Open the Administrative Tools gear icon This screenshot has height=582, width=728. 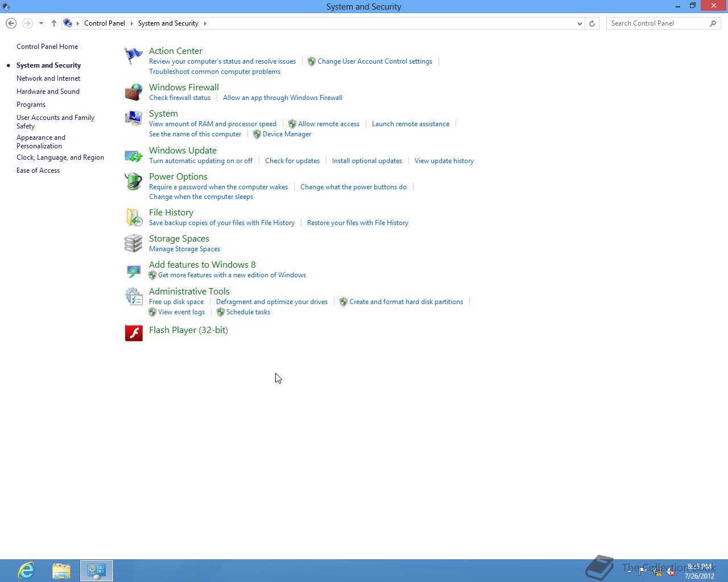[134, 296]
